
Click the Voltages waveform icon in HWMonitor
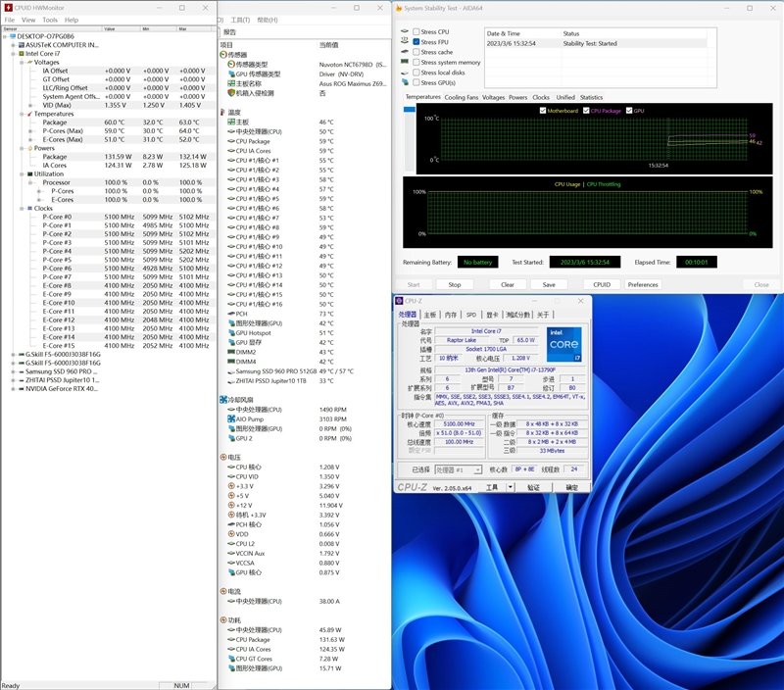click(30, 62)
